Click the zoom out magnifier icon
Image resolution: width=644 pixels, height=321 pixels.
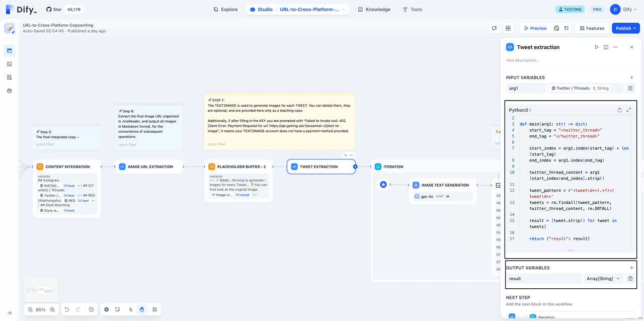coord(30,309)
